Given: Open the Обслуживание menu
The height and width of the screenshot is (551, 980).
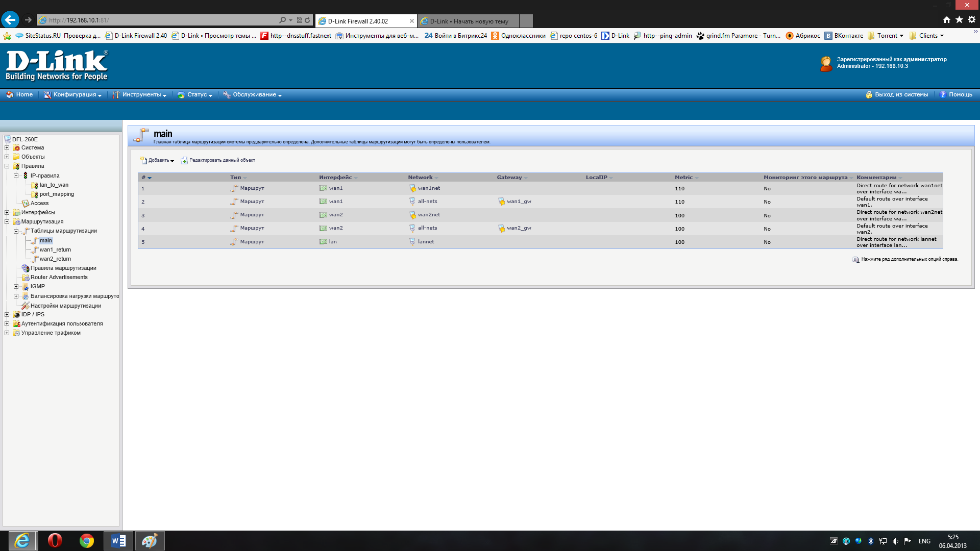Looking at the screenshot, I should pyautogui.click(x=254, y=95).
